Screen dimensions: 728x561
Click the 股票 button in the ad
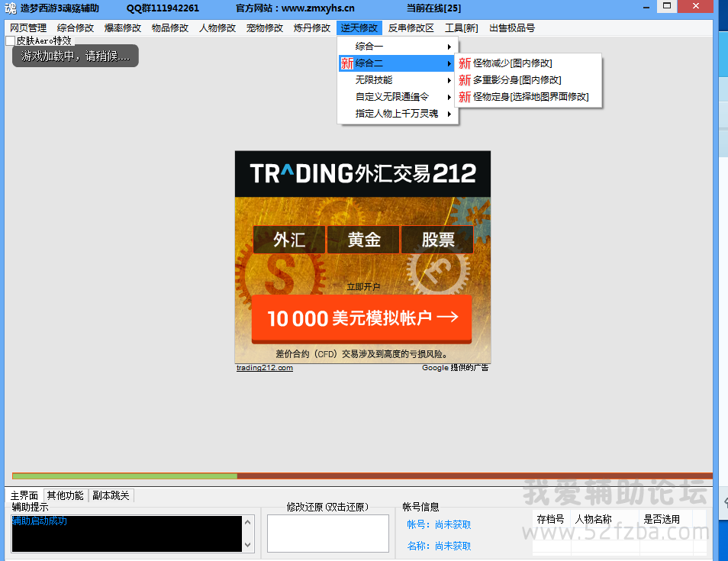tap(437, 240)
